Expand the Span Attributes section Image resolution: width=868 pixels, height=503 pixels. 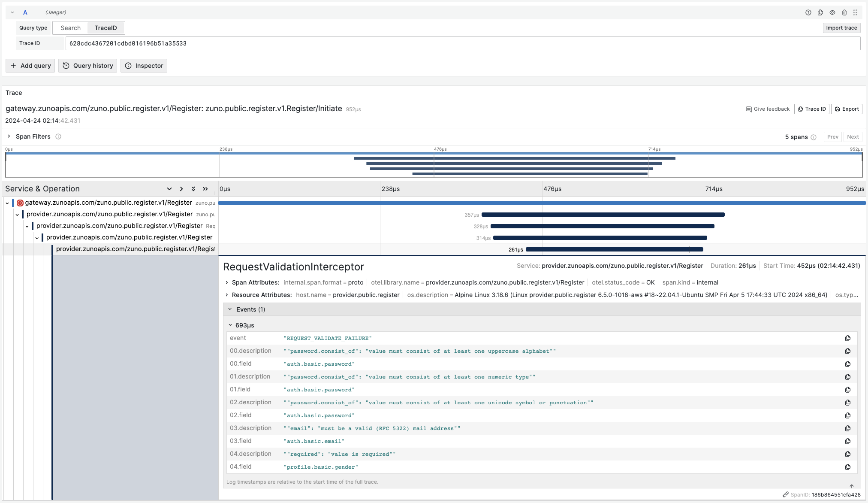pyautogui.click(x=227, y=282)
